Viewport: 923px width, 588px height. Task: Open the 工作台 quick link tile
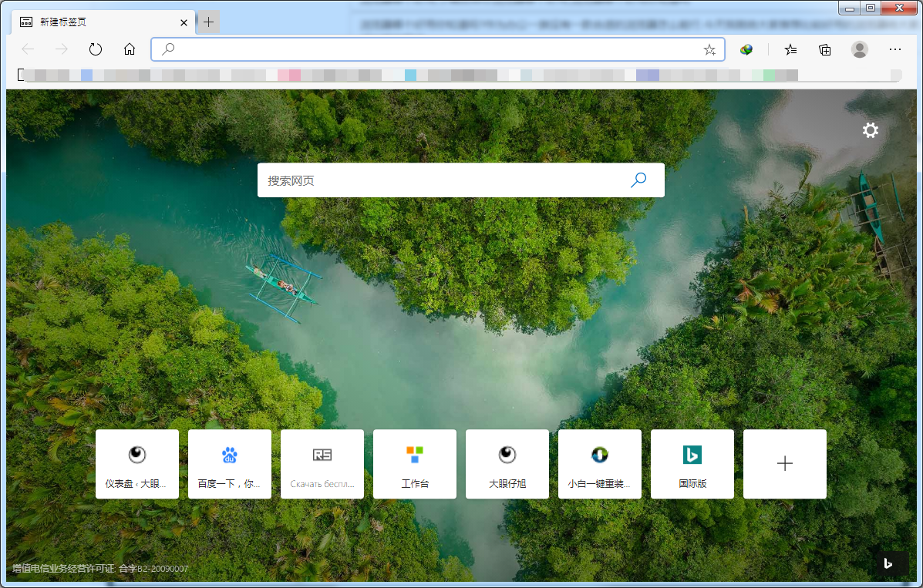(414, 464)
